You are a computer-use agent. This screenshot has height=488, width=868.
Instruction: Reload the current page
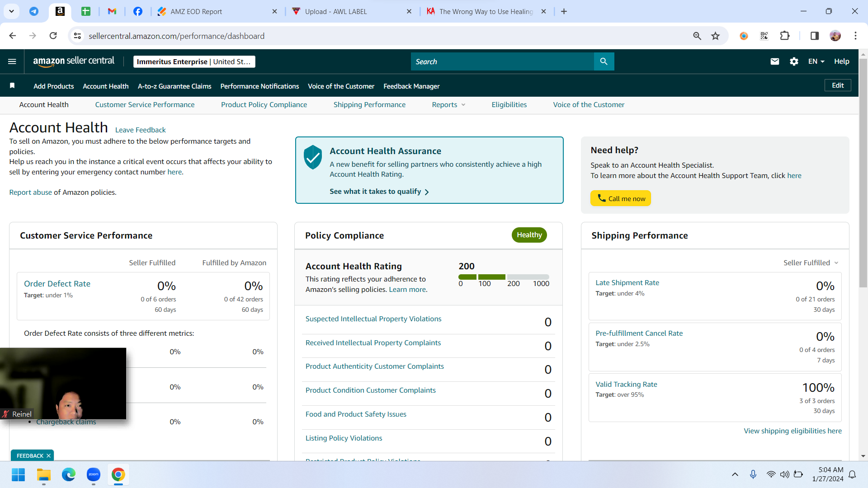[53, 36]
